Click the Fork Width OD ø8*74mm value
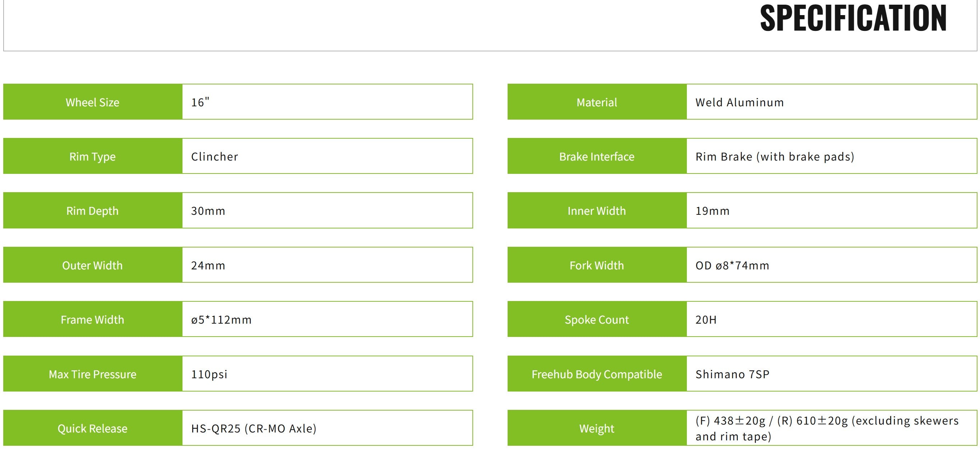 (732, 265)
